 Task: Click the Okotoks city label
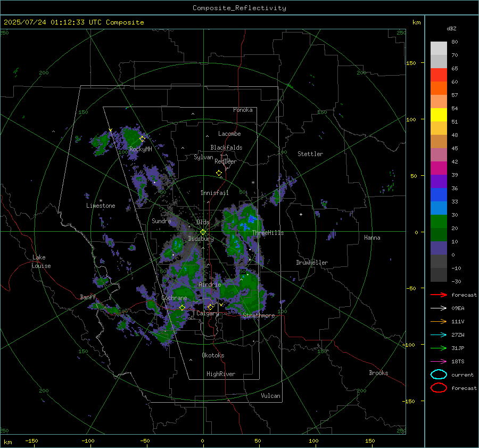tap(213, 355)
